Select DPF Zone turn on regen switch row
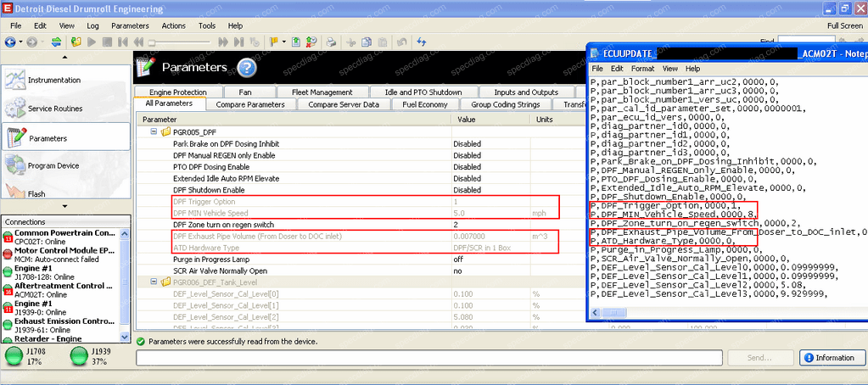The width and height of the screenshot is (868, 385). 360,225
